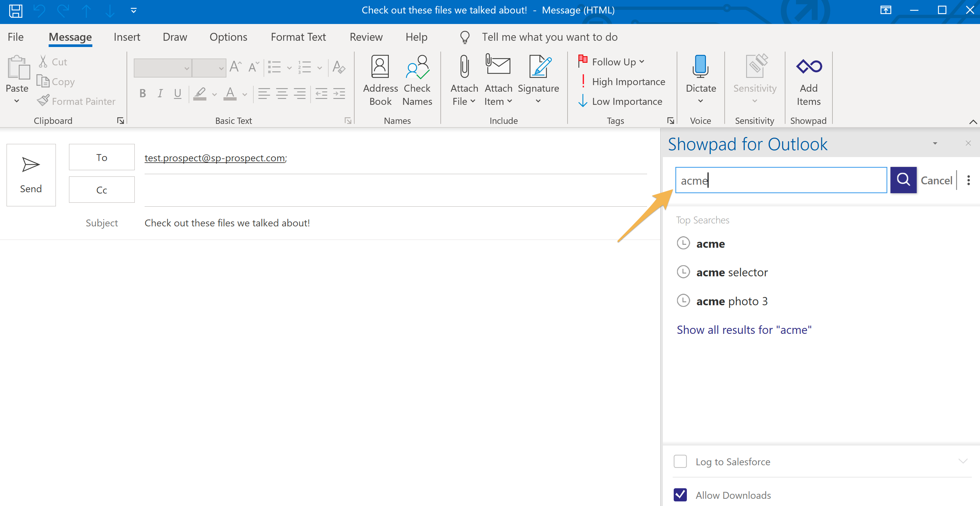
Task: Align text left
Action: (x=264, y=93)
